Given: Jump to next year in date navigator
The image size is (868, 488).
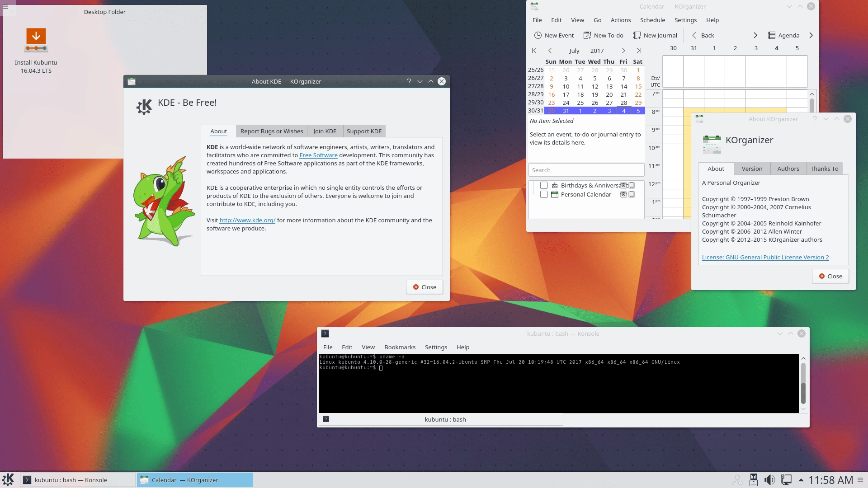Looking at the screenshot, I should point(639,51).
